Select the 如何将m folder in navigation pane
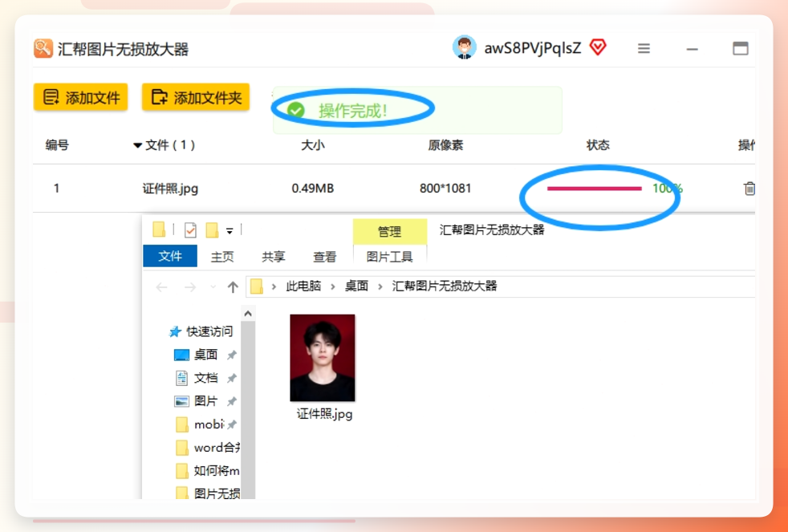788x532 pixels. (217, 471)
